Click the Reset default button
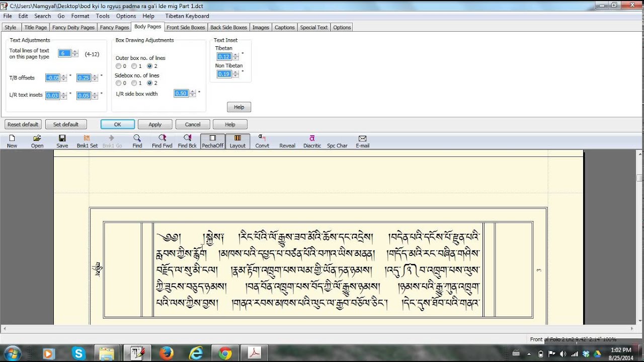644x362 pixels. (23, 124)
